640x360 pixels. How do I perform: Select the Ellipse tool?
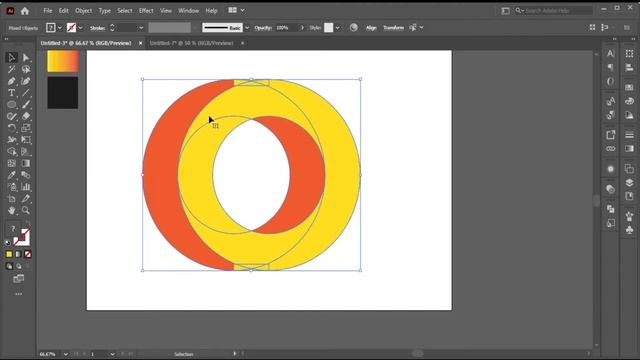[11, 105]
